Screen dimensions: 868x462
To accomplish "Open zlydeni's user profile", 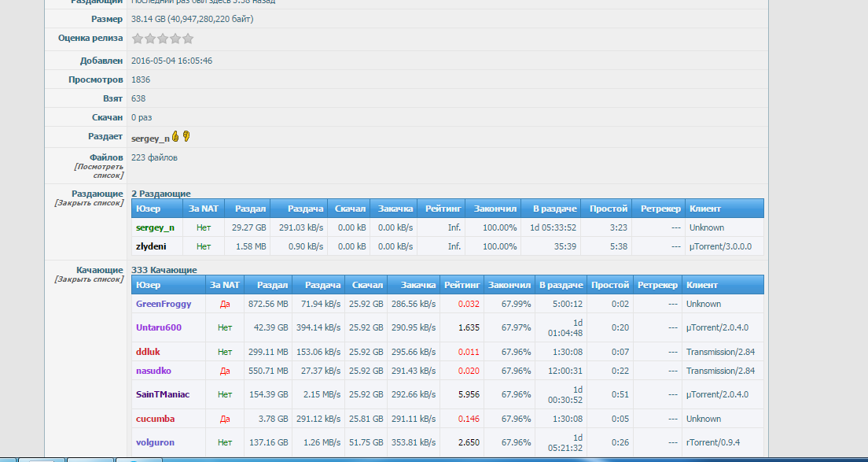I will click(151, 246).
